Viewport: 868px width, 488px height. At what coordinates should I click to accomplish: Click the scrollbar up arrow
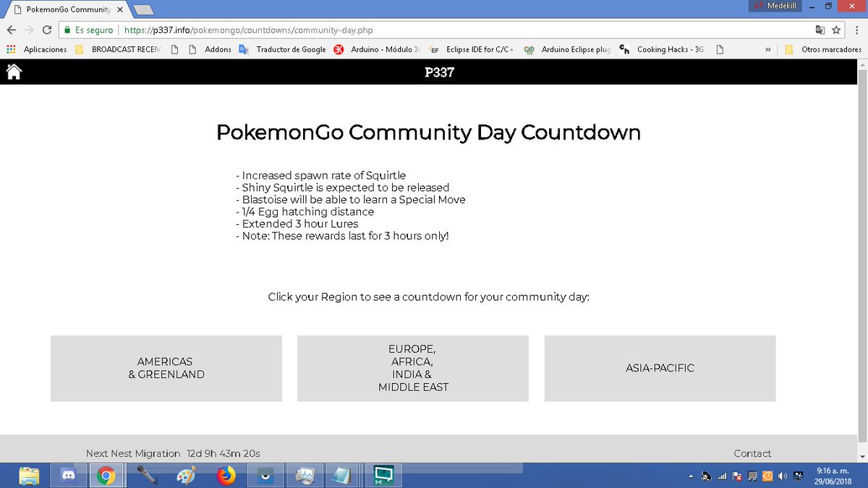point(861,64)
